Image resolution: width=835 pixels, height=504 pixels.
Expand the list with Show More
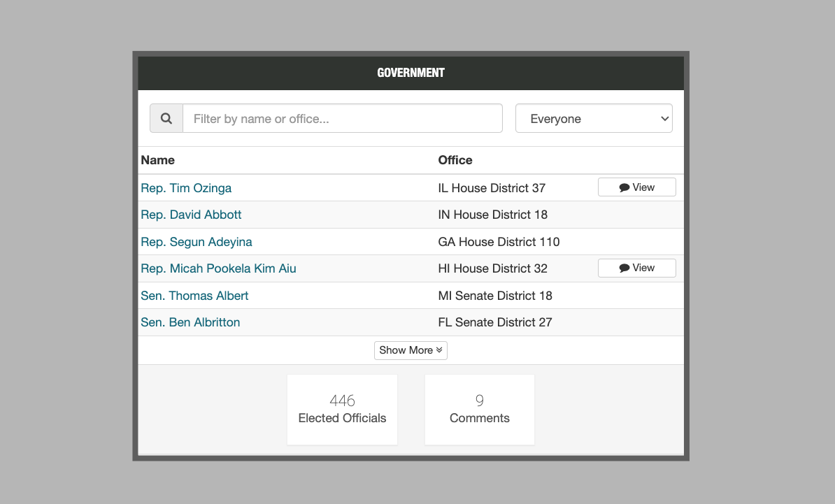point(411,350)
